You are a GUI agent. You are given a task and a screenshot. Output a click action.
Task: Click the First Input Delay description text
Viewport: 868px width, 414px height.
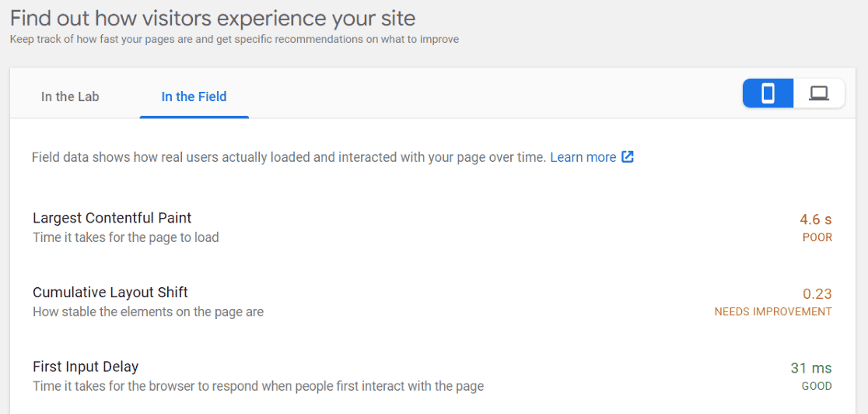(x=258, y=386)
